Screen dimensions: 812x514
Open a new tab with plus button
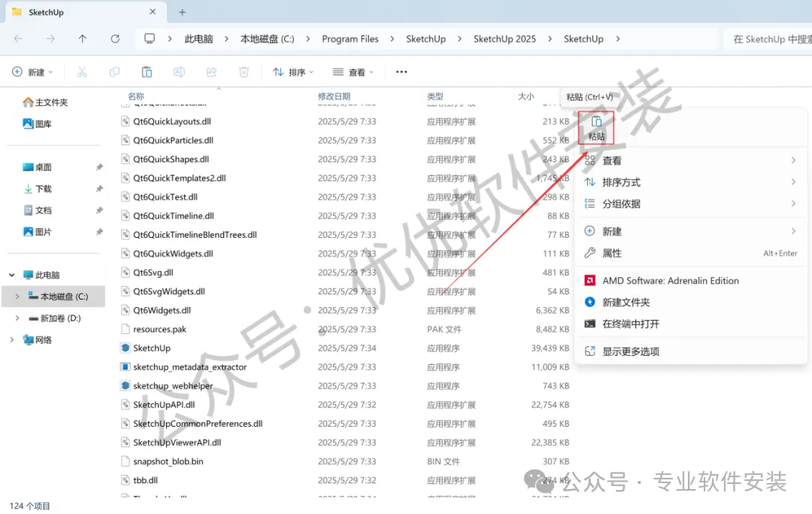[x=182, y=12]
